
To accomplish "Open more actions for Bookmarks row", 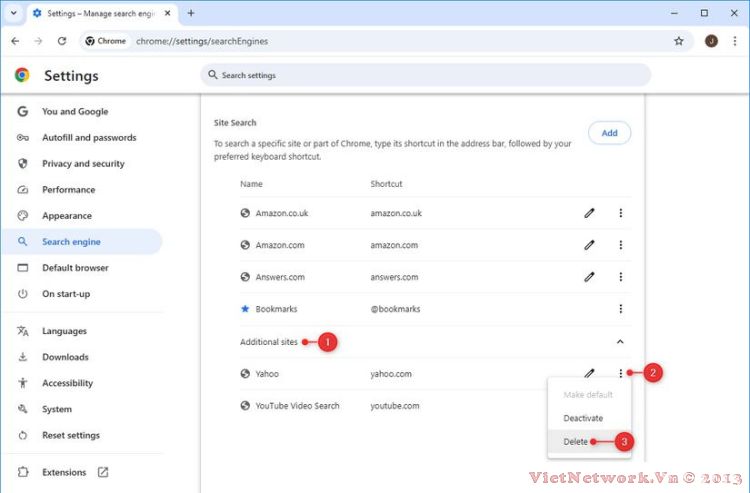I will (x=621, y=309).
